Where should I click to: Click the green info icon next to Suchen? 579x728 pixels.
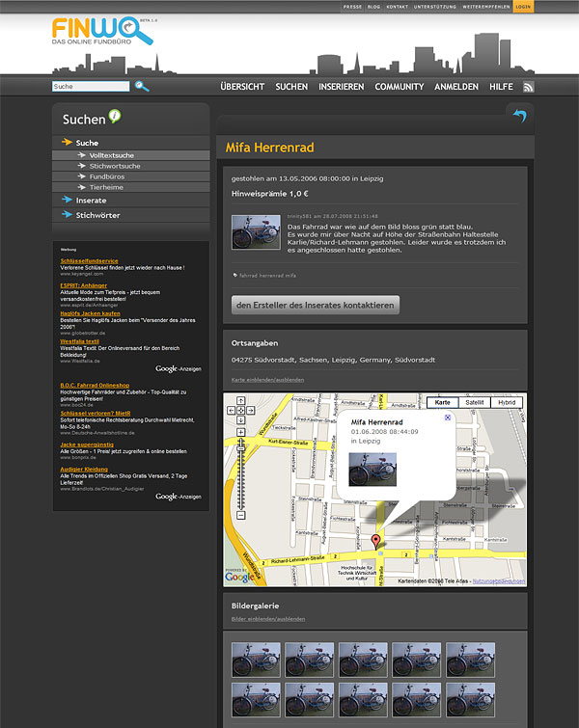(116, 117)
